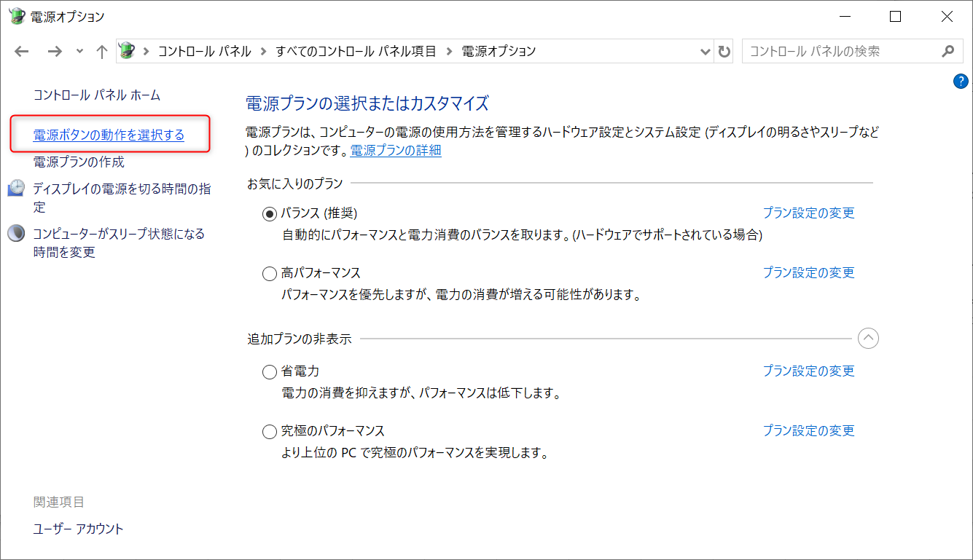The width and height of the screenshot is (973, 560).
Task: Change plan settings for 究極のパフォーマンス
Action: 808,430
